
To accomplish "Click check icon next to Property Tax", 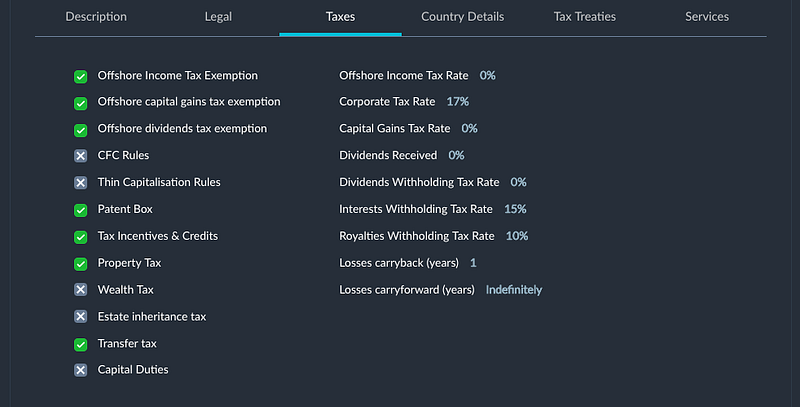I will (81, 264).
